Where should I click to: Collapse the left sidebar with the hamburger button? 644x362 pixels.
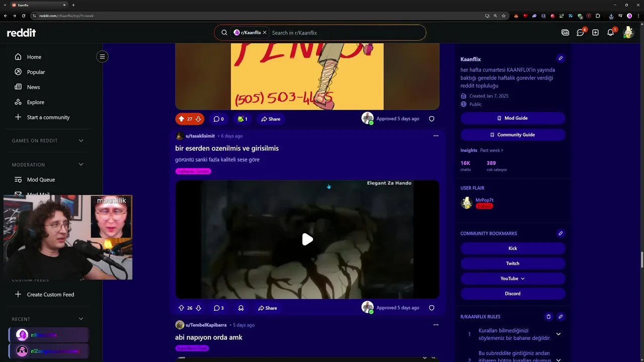[x=102, y=56]
